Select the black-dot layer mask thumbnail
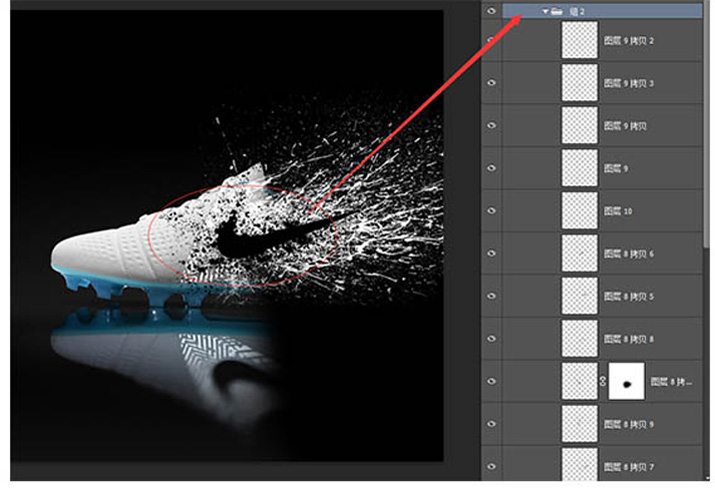The width and height of the screenshot is (715, 490). pyautogui.click(x=626, y=382)
